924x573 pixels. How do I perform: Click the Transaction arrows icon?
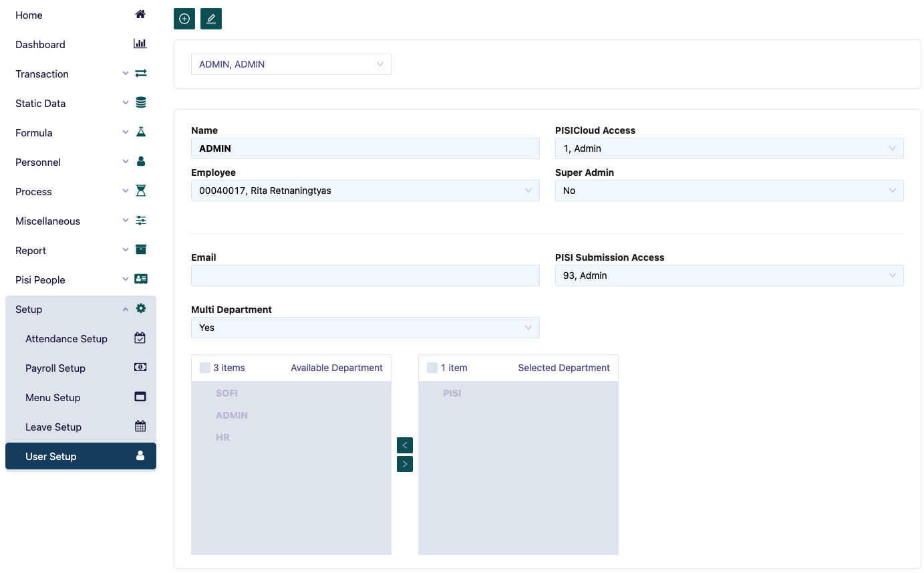140,72
